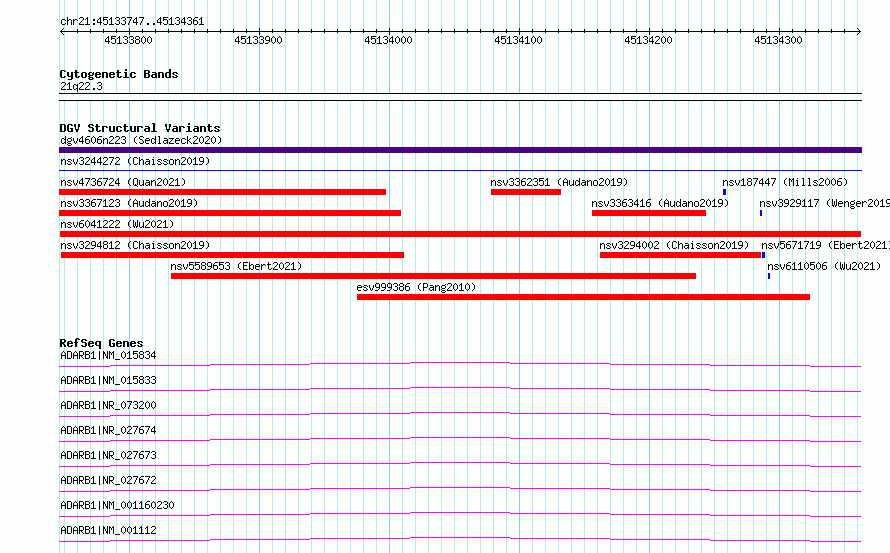This screenshot has height=553, width=890.
Task: Click the right arrow of the ruler
Action: [859, 32]
